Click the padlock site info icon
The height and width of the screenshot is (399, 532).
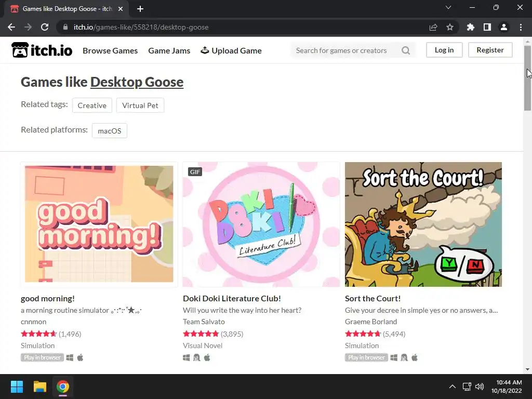(x=65, y=27)
